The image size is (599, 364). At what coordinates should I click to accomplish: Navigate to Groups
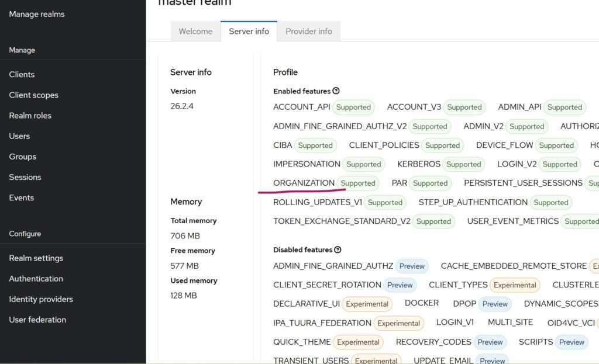tap(22, 157)
